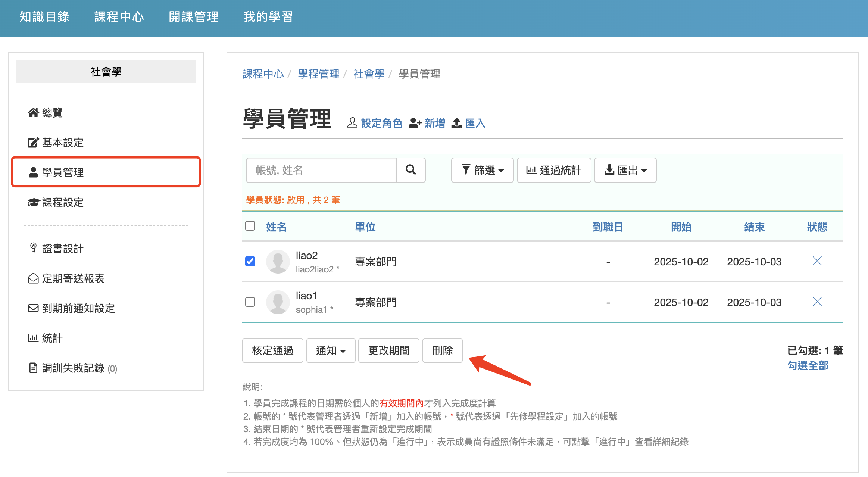
Task: Click the 新增 add-user icon
Action: click(415, 123)
